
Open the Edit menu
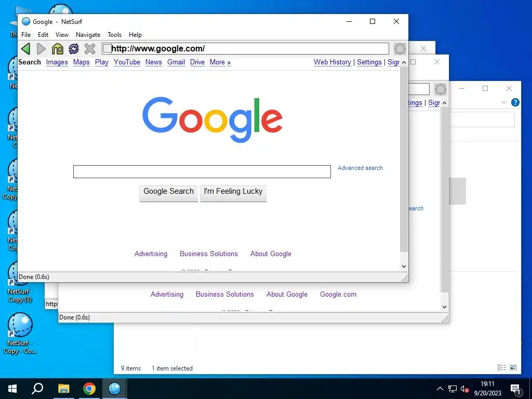click(x=43, y=35)
